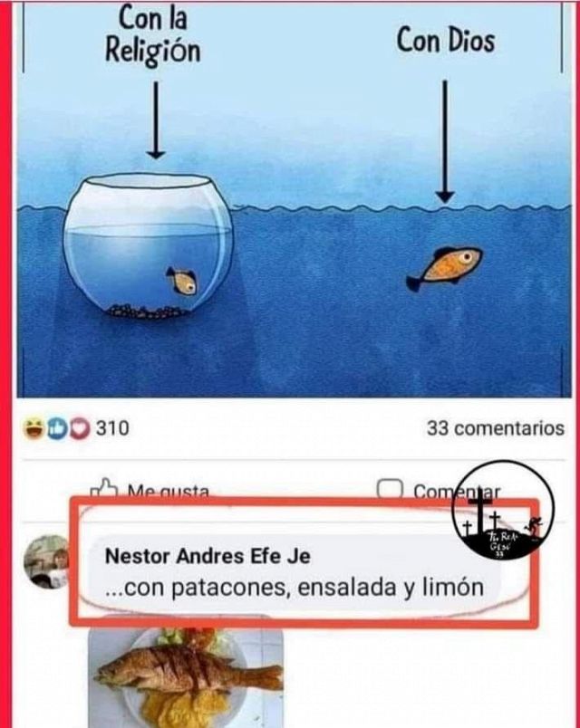580x728 pixels.
Task: Click the Me gusta button
Action: click(150, 489)
